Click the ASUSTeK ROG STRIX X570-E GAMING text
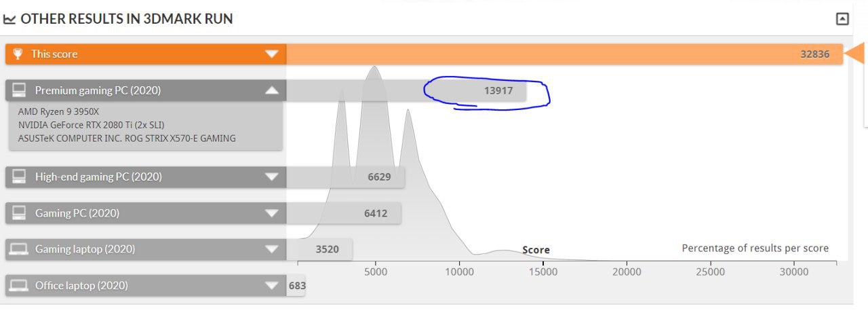The width and height of the screenshot is (868, 313). tap(127, 139)
